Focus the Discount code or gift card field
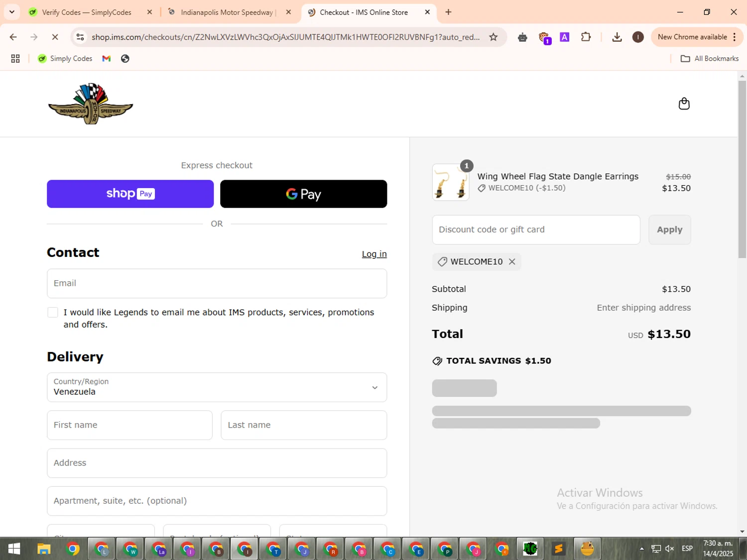This screenshot has width=747, height=560. [x=536, y=230]
